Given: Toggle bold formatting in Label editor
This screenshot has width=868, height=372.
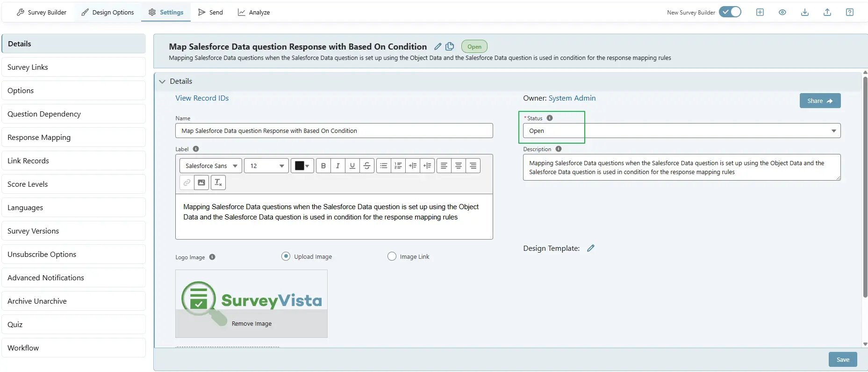Looking at the screenshot, I should click(323, 166).
